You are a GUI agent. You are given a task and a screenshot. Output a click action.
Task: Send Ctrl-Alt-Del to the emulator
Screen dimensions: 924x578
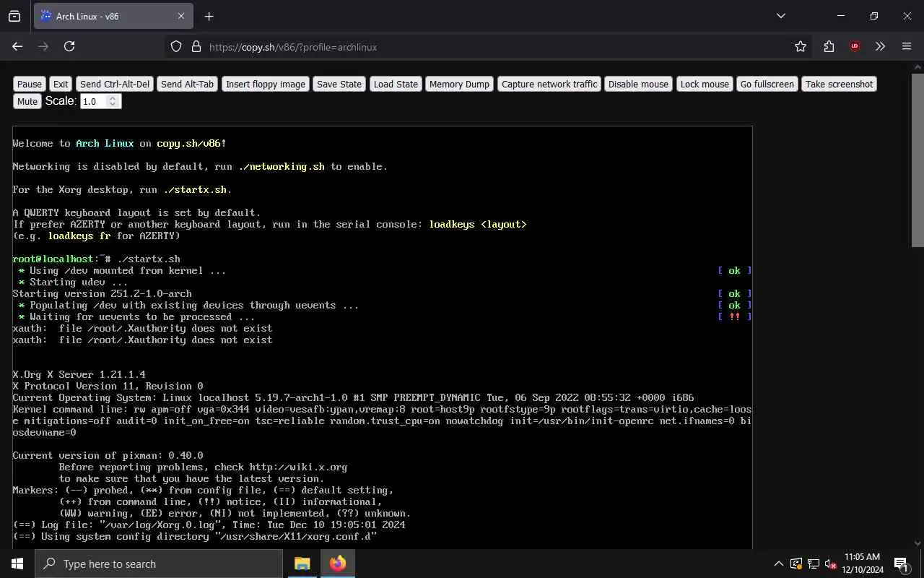(x=115, y=84)
